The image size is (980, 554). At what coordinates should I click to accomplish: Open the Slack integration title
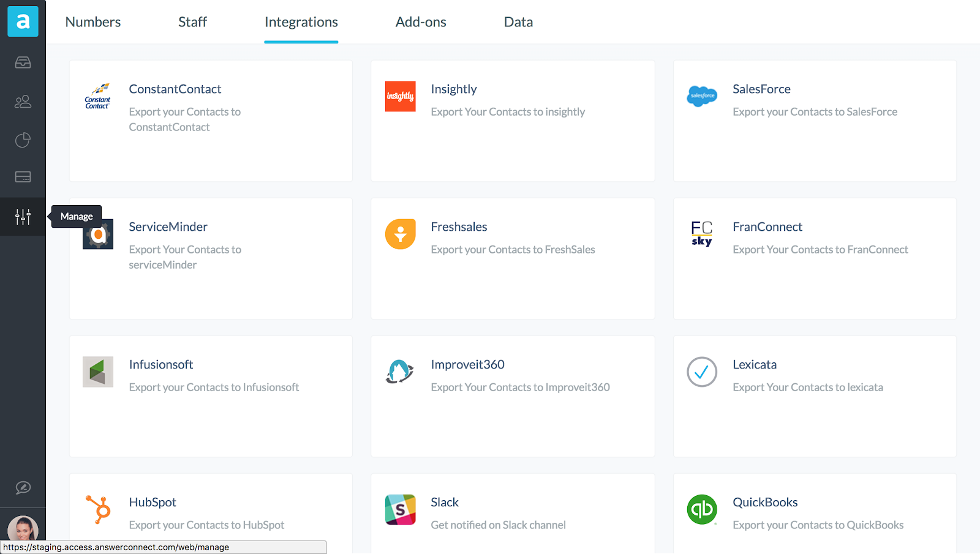(x=445, y=503)
